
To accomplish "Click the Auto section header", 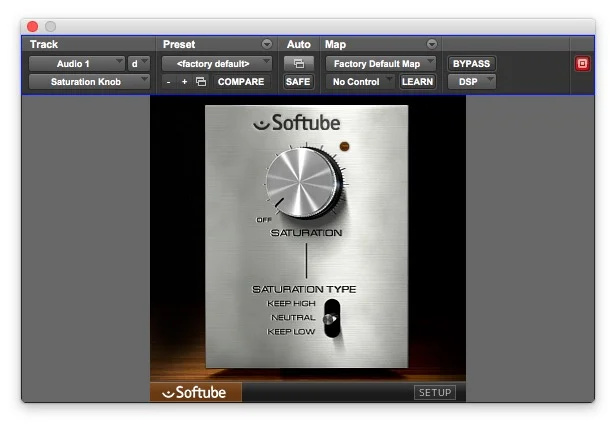I will point(298,44).
